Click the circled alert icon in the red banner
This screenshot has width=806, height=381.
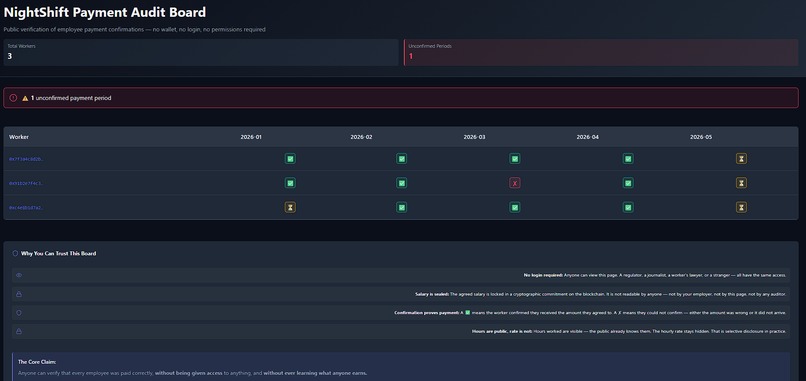(x=13, y=98)
